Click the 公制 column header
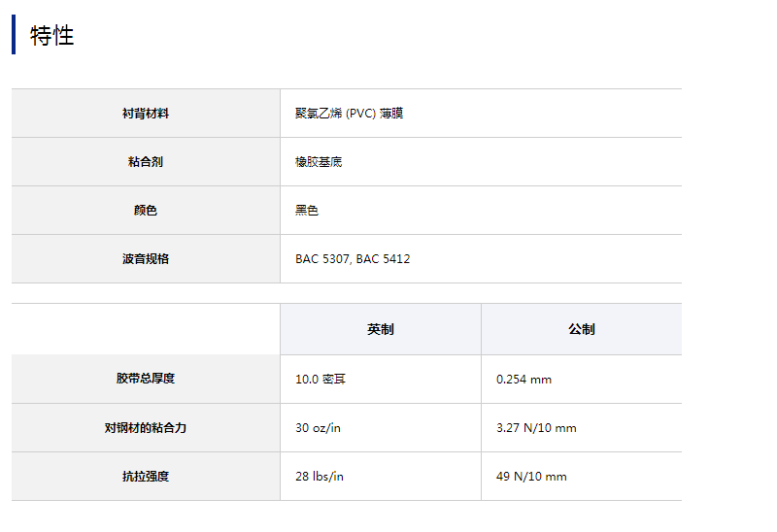The width and height of the screenshot is (777, 532). 582,329
